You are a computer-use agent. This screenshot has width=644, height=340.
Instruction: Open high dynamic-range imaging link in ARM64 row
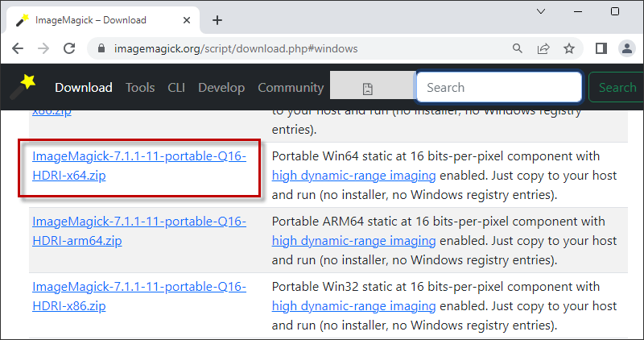[x=353, y=241]
